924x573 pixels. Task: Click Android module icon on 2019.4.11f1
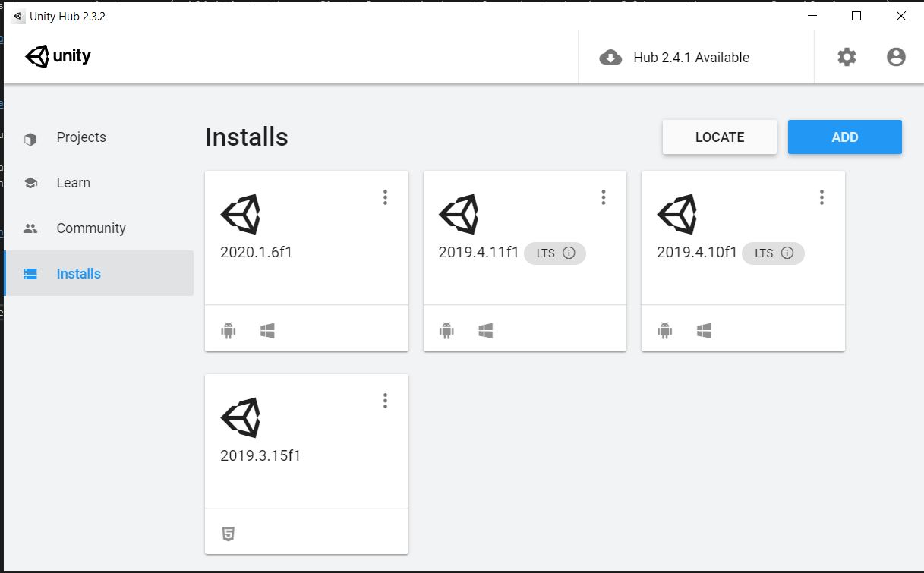(x=446, y=330)
